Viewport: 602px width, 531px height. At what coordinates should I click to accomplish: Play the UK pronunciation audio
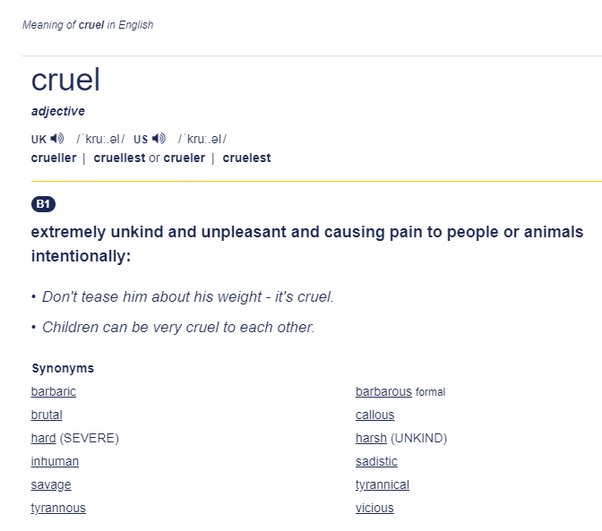(x=57, y=138)
